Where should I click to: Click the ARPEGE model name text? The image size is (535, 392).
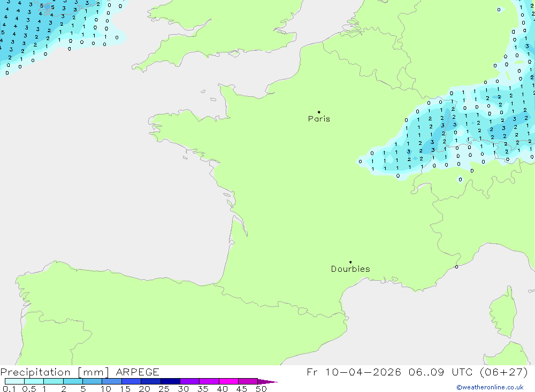(137, 372)
